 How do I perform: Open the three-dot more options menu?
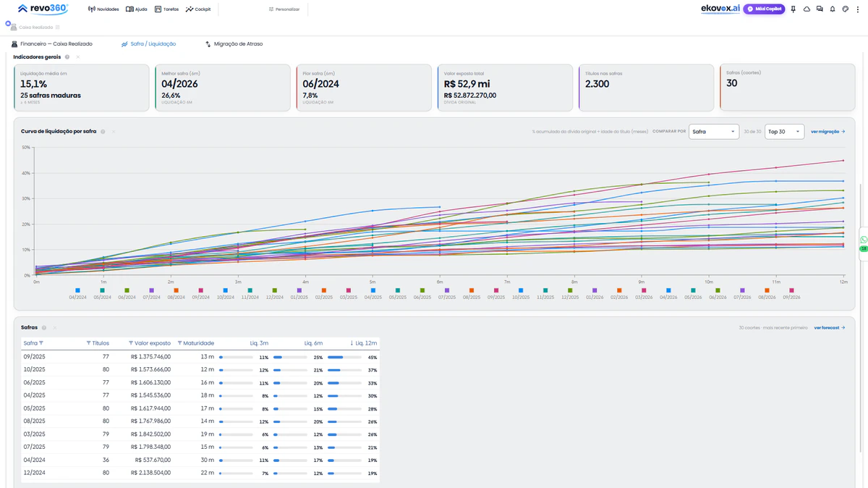[858, 9]
